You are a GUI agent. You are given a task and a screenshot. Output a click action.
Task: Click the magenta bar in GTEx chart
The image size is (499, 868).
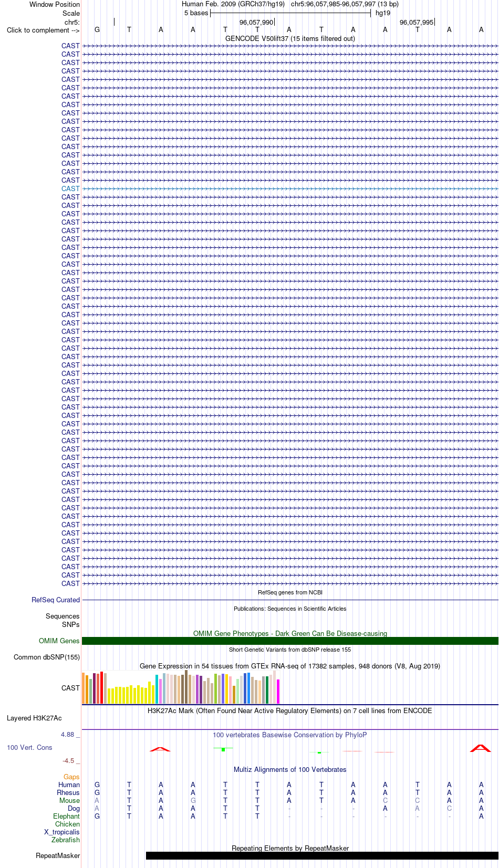pyautogui.click(x=278, y=691)
